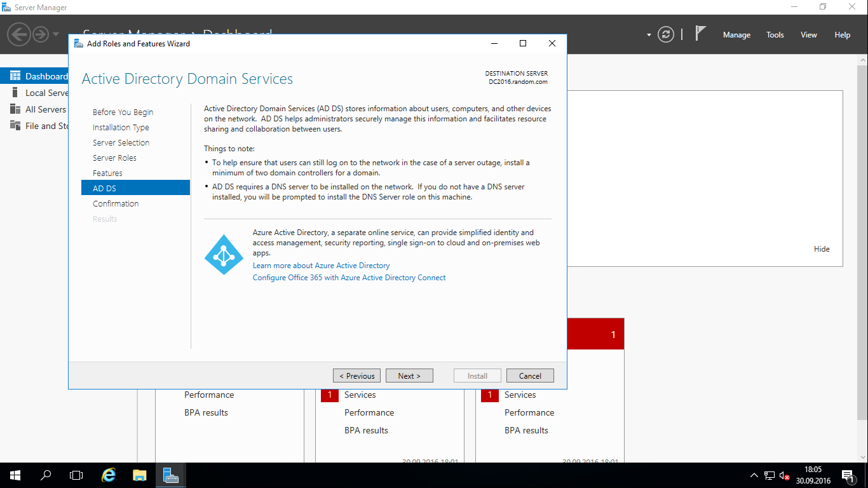Screen dimensions: 868x488
Task: Open the Help menu
Action: [x=842, y=35]
